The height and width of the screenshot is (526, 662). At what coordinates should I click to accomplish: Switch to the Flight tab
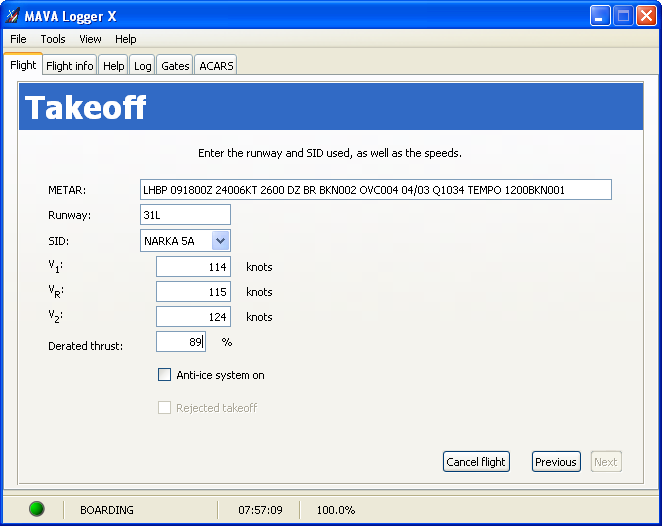pyautogui.click(x=23, y=65)
